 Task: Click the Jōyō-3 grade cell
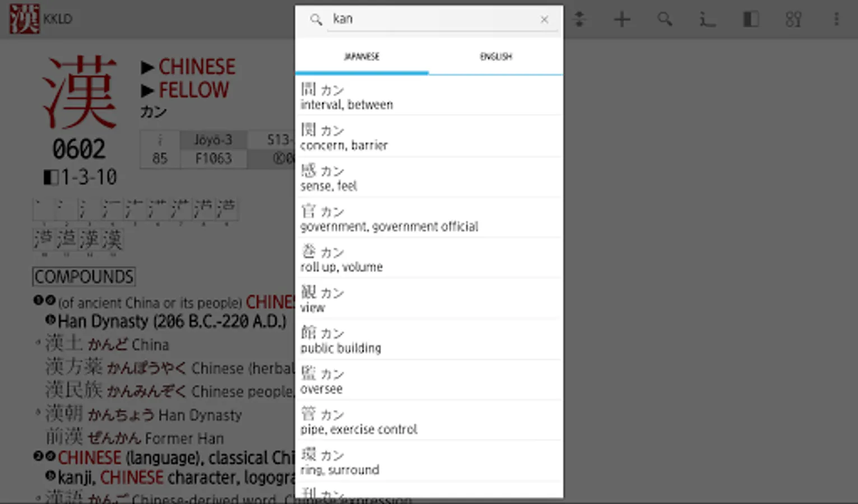(213, 140)
